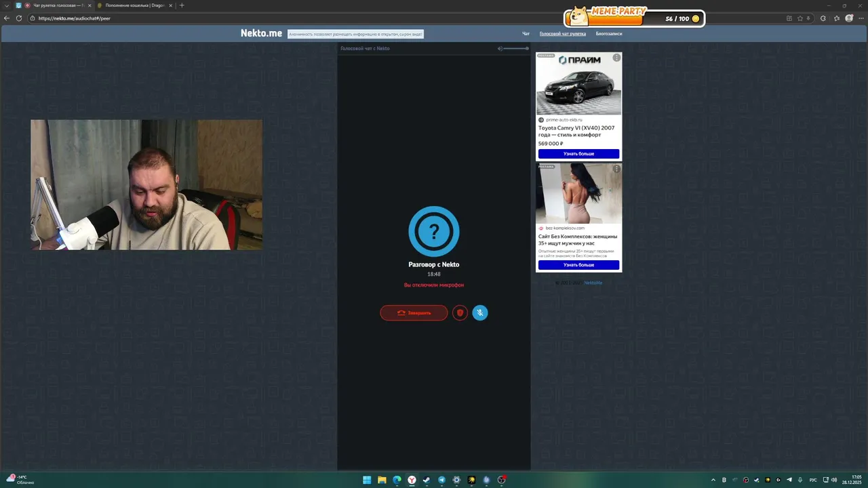
Task: Click the Nekto.me site logo
Action: coord(261,33)
